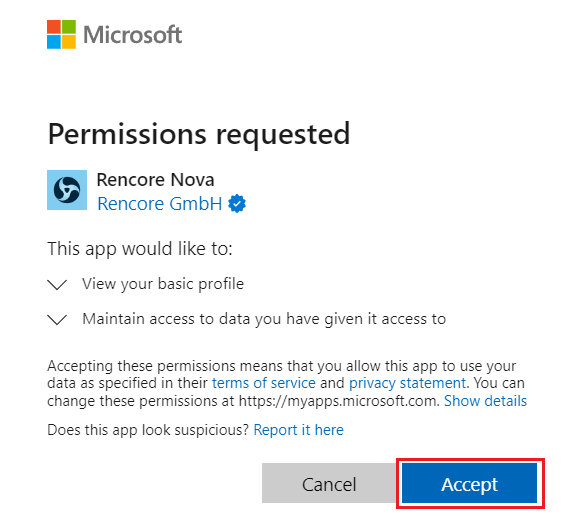Accept the requested permissions

469,483
